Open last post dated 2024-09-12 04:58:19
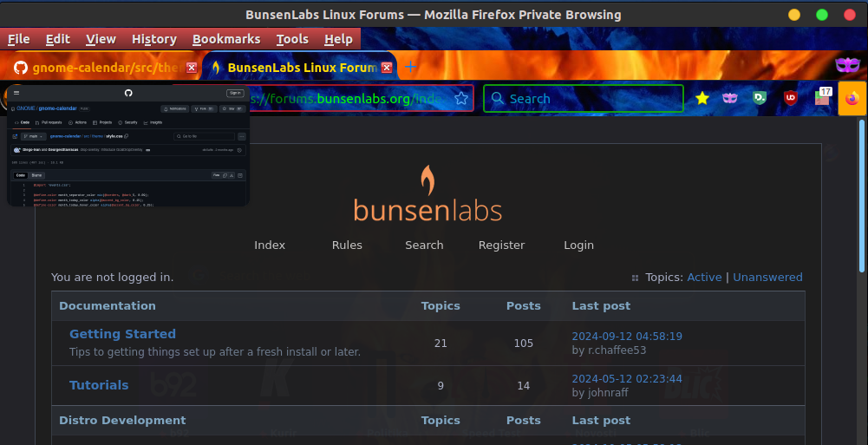868x445 pixels. (x=627, y=337)
